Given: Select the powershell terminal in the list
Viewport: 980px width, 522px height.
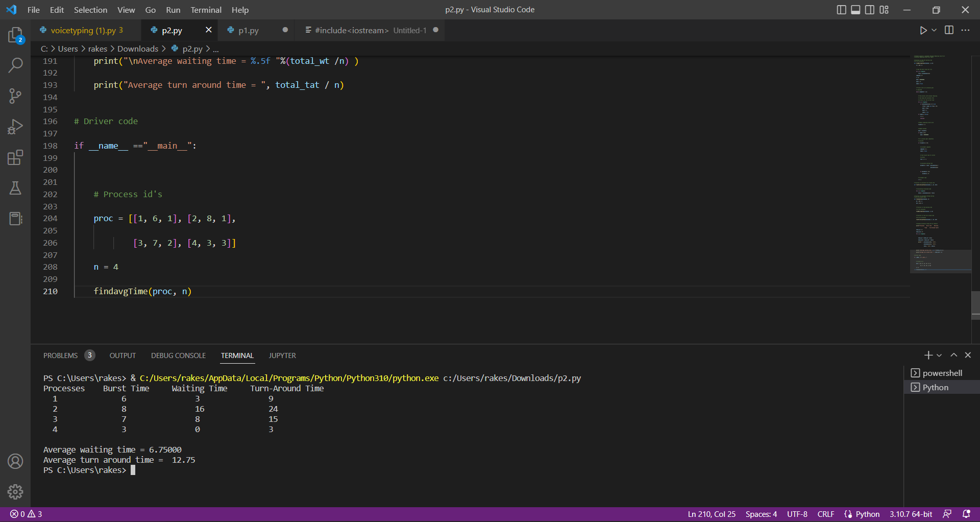Looking at the screenshot, I should tap(941, 373).
